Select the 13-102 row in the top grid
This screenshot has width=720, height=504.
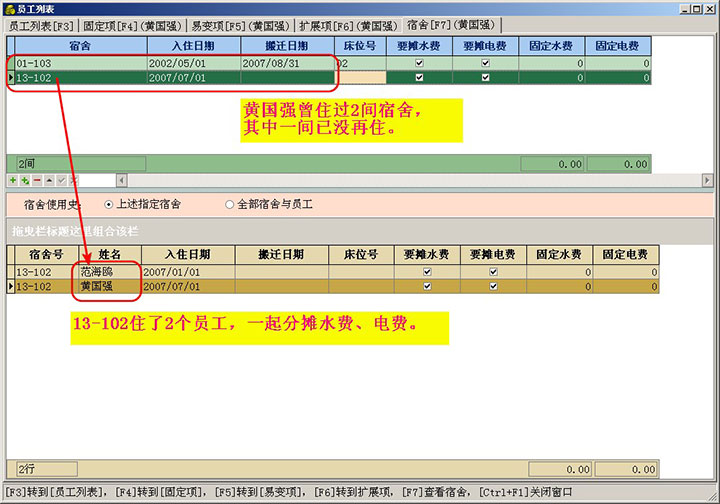[80, 77]
